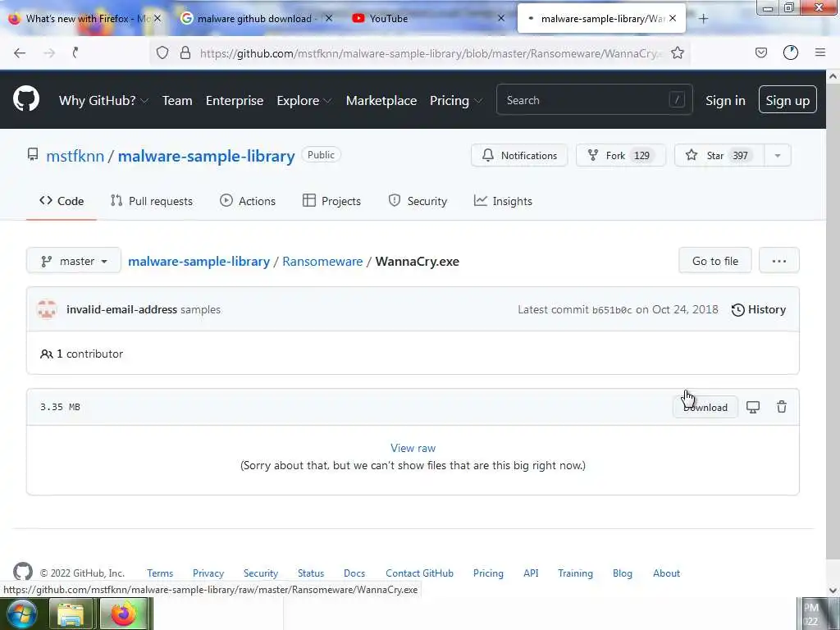Open the master branch dropdown

coord(74,261)
